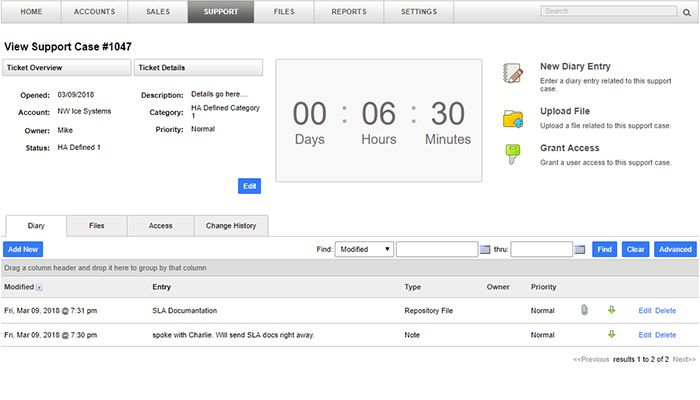This screenshot has width=700, height=400.
Task: Switch to the Ticket Details panel
Action: point(198,68)
